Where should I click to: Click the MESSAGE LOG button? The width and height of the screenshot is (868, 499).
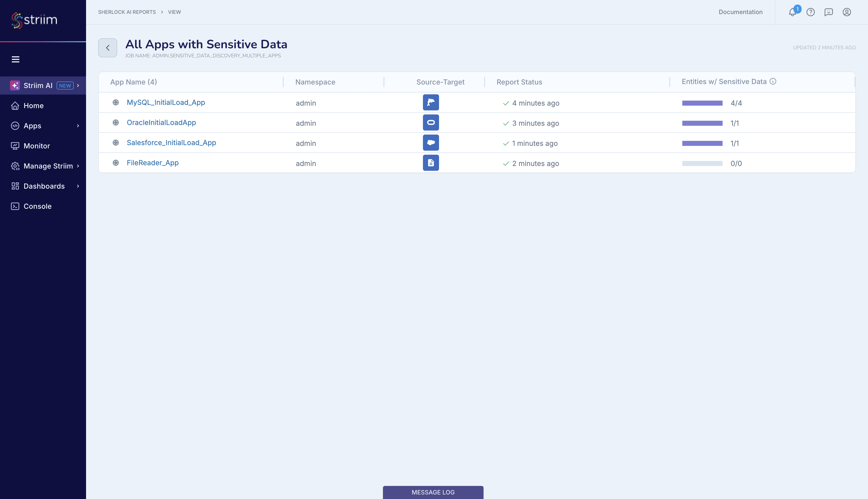(433, 492)
